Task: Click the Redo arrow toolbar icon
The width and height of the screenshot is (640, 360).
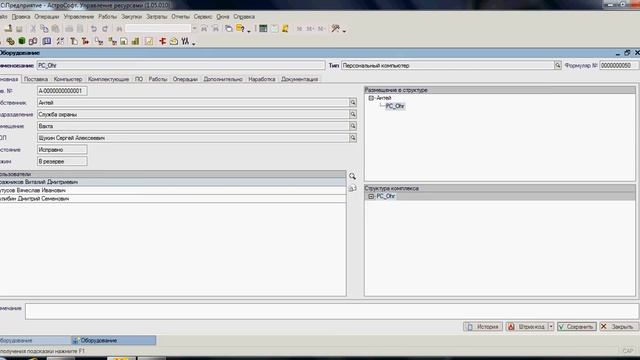Action: (105, 29)
